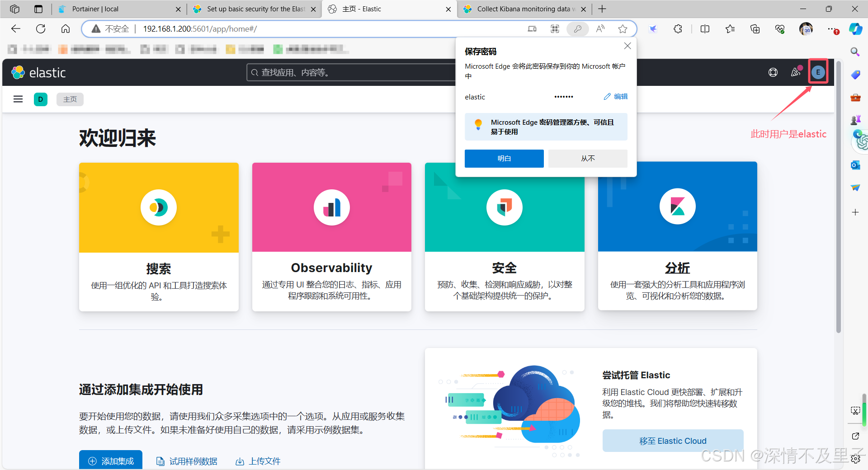Open the Edge Copilot sidebar icon
The width and height of the screenshot is (868, 470).
click(x=855, y=29)
